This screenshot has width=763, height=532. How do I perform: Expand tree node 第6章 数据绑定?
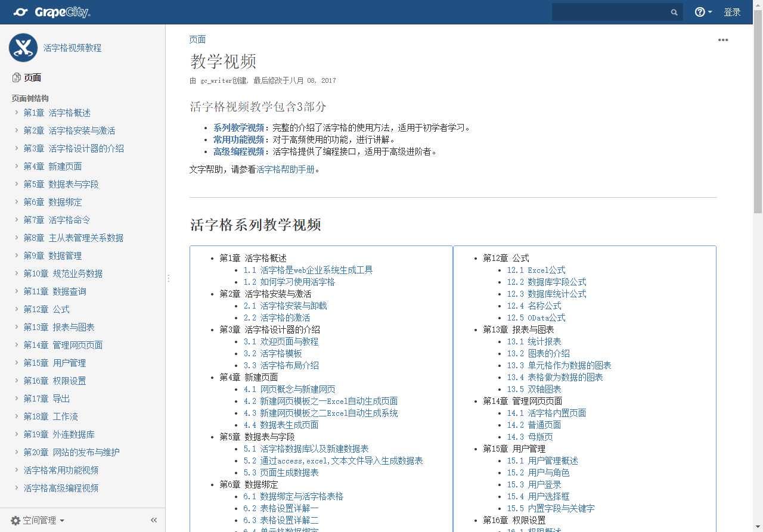click(16, 202)
